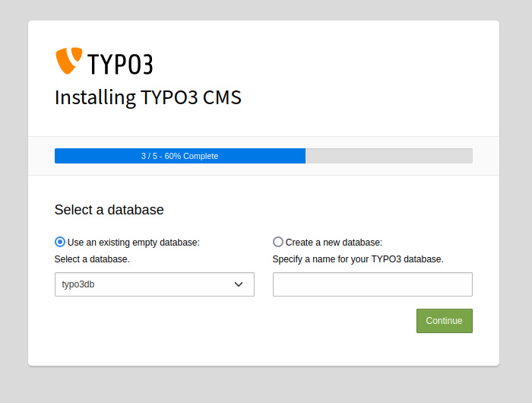
Task: Click the '3 / 5 - 60% Complete' text
Action: click(x=179, y=156)
